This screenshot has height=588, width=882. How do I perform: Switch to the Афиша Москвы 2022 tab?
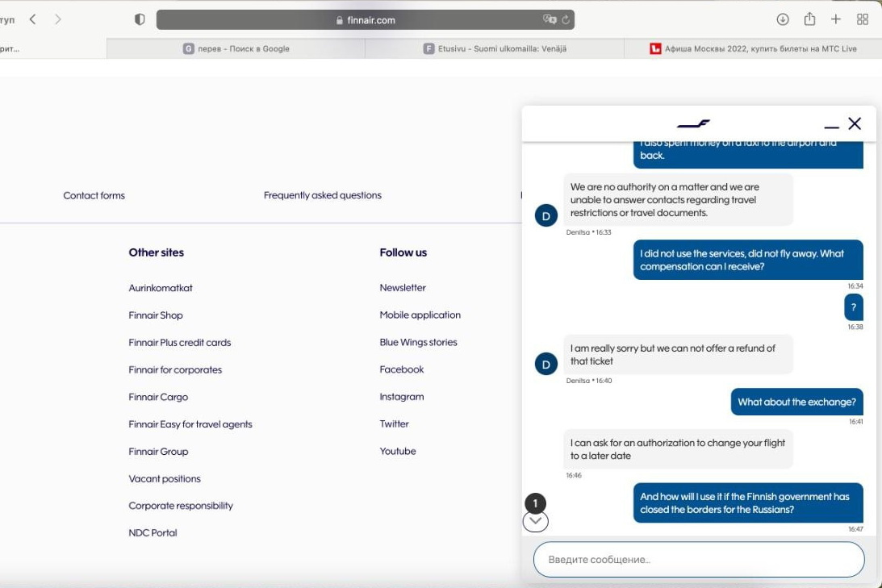pos(753,49)
